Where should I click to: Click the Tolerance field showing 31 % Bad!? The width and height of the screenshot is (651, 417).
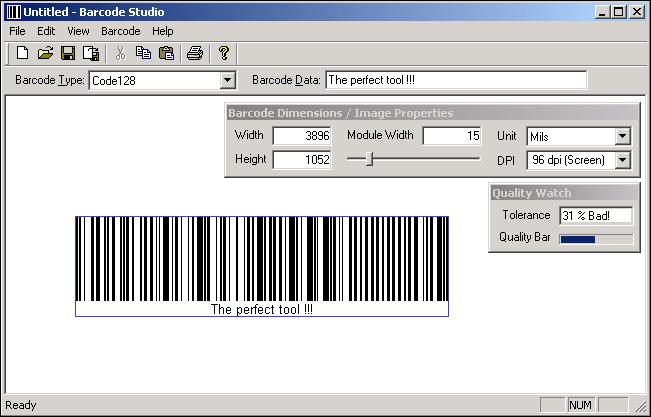(596, 216)
